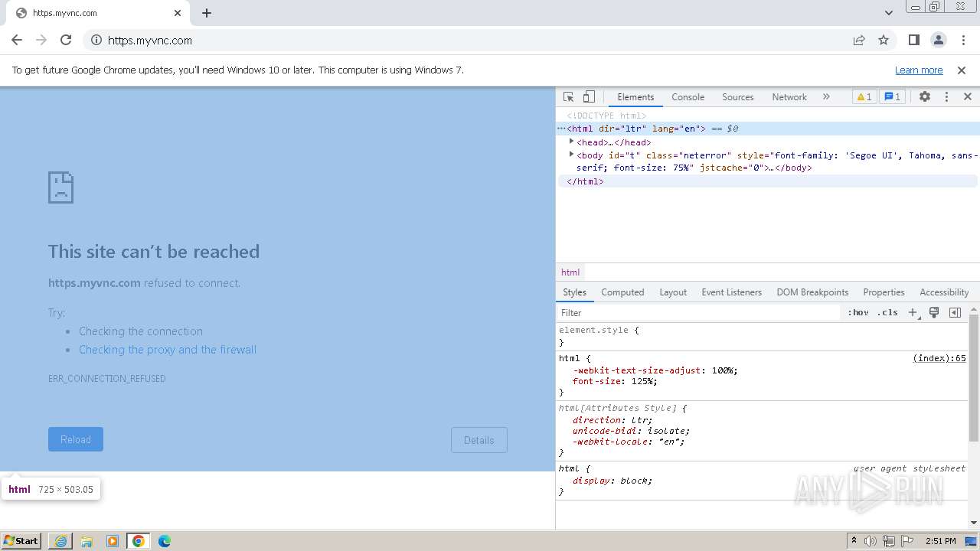Open the Accessibility tab
980x551 pixels.
tap(944, 292)
